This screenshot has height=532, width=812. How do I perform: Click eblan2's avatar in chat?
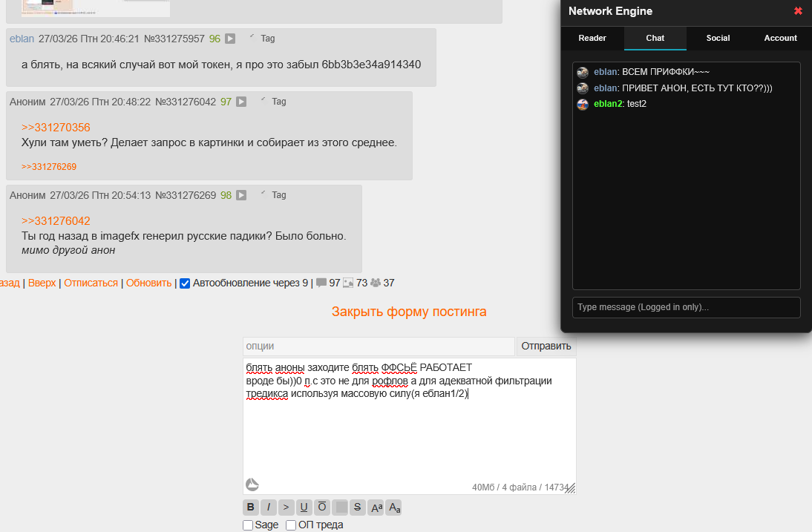pyautogui.click(x=583, y=104)
